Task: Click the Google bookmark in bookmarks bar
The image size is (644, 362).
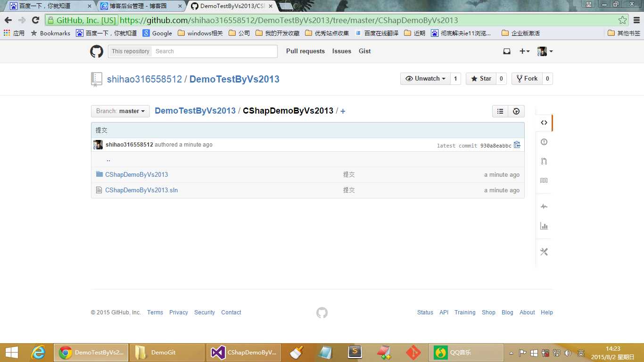Action: click(157, 33)
